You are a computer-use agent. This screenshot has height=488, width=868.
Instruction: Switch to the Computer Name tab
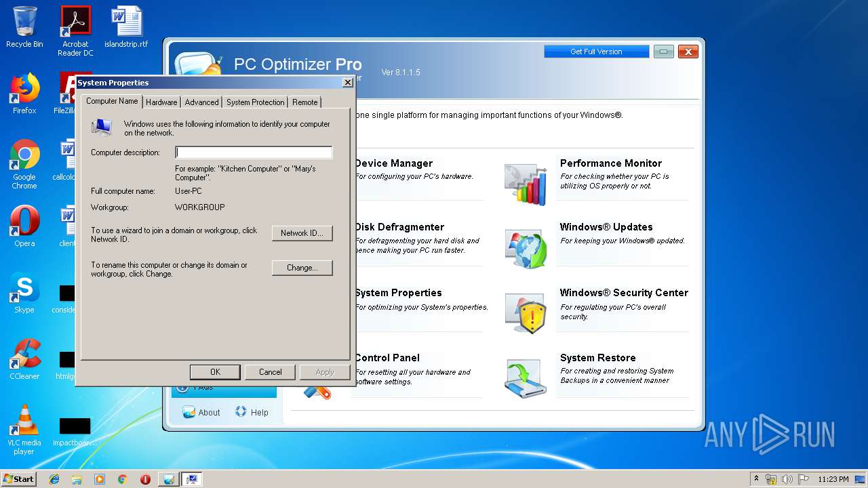tap(112, 101)
